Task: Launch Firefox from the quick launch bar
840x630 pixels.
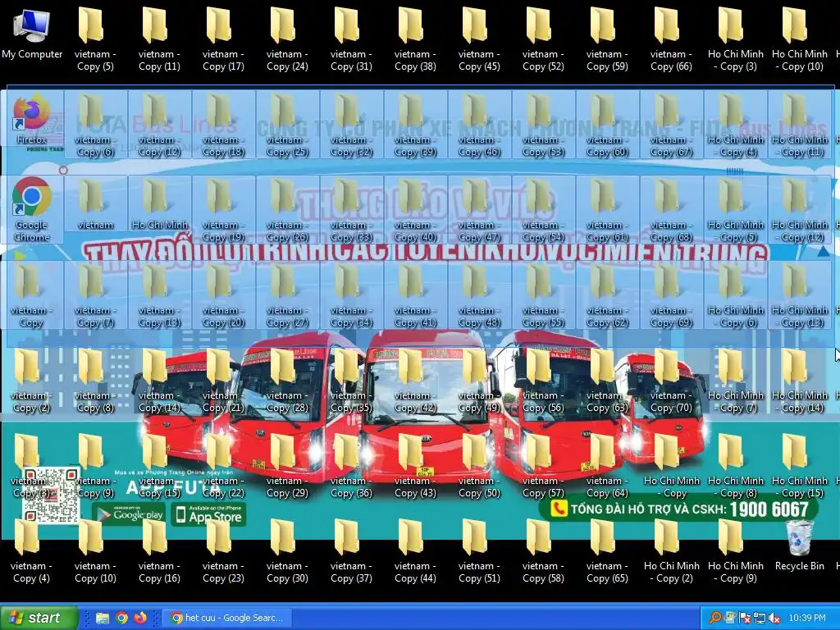Action: [x=141, y=618]
